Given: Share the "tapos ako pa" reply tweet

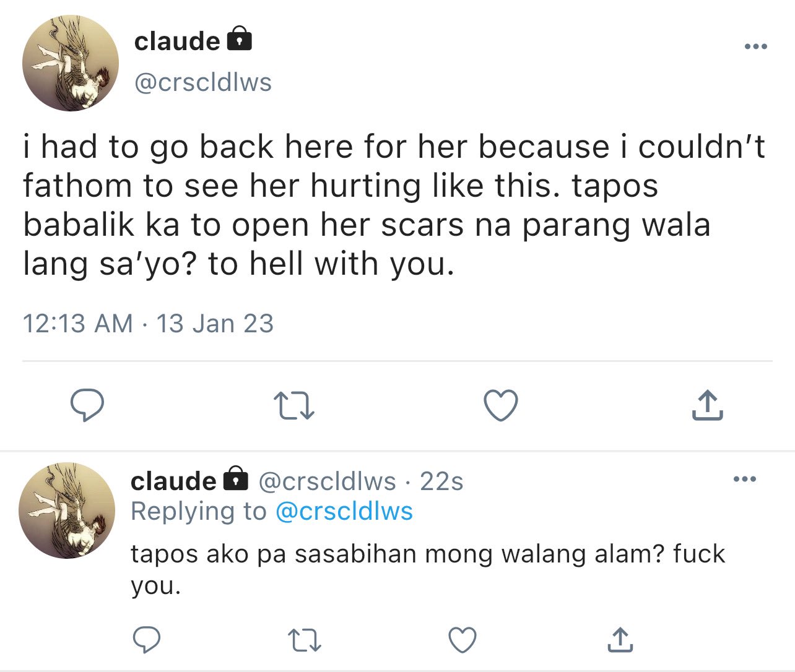Looking at the screenshot, I should pos(620,640).
